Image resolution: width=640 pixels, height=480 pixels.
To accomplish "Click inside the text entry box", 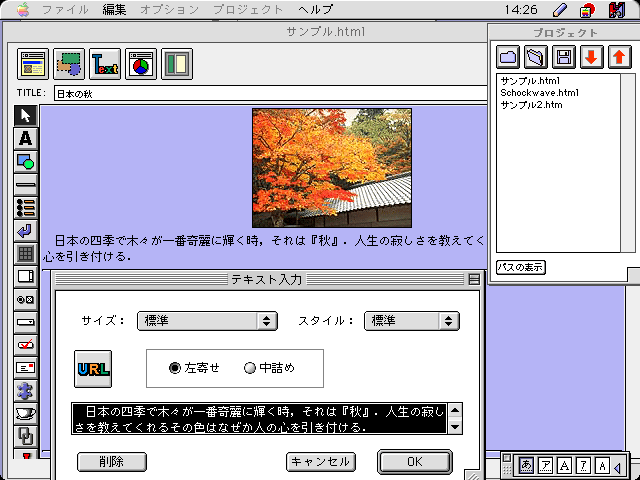I will click(260, 418).
